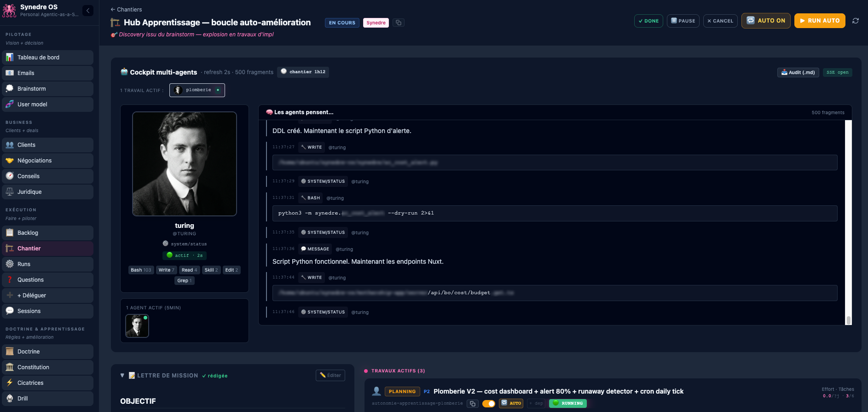
Task: Open the Questions page
Action: click(48, 280)
